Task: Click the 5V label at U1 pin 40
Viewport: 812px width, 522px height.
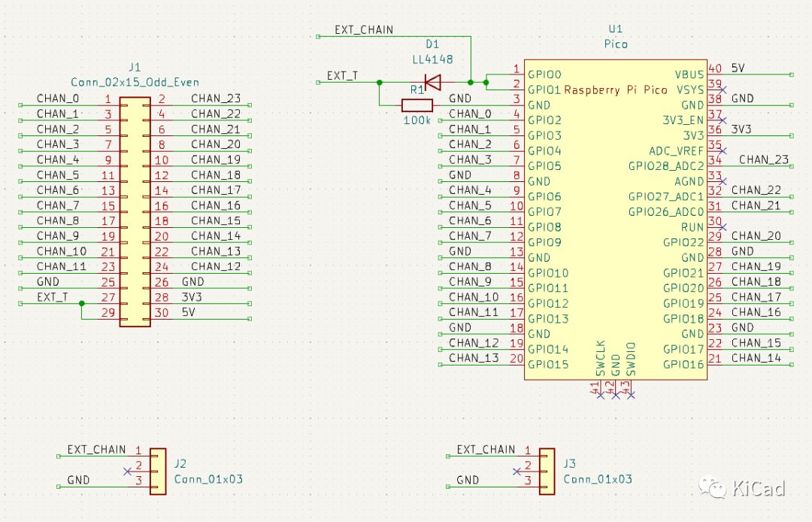Action: tap(738, 68)
